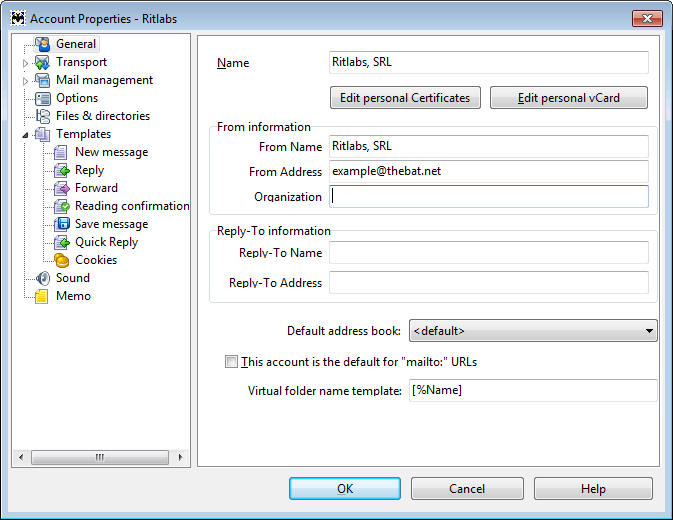Select Reply template entry

[x=89, y=170]
